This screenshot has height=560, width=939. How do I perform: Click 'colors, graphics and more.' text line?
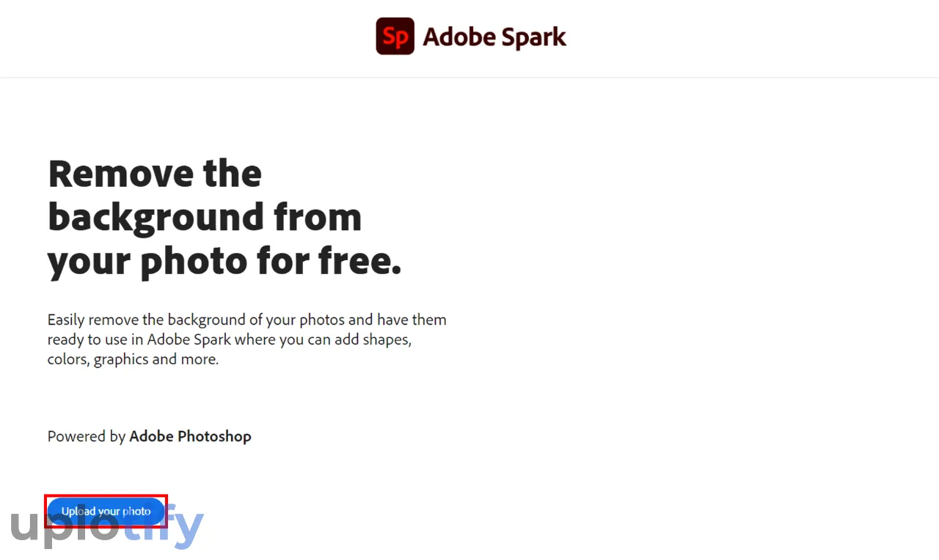(133, 359)
